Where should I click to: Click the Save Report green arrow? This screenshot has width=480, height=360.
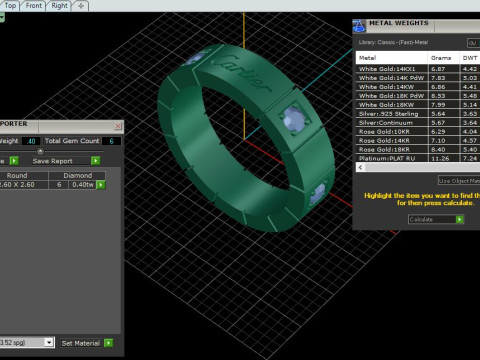(96, 161)
